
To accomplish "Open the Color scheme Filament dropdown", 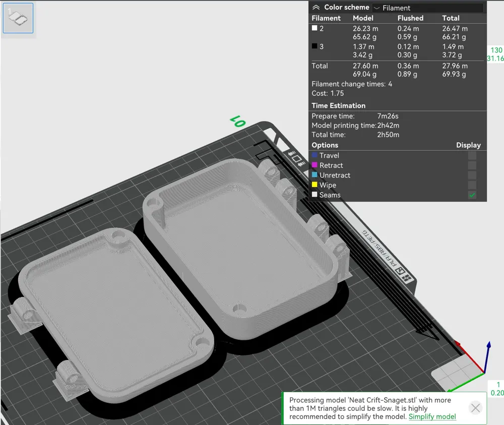I will (427, 8).
